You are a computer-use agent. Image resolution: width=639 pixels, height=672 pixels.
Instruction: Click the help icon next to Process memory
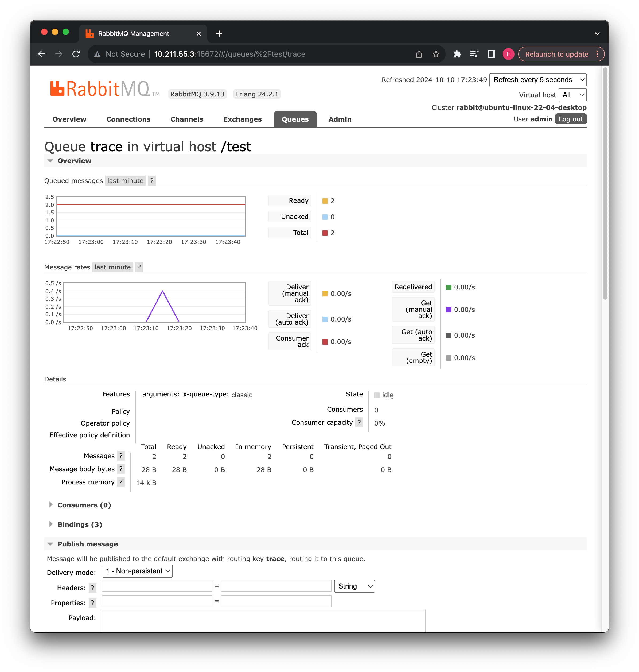point(120,482)
